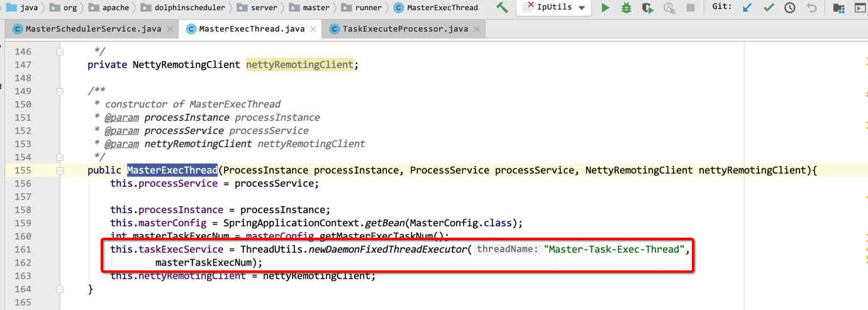Click the java breadcrumb folder
Viewport: 868px width, 310px height.
pyautogui.click(x=22, y=8)
